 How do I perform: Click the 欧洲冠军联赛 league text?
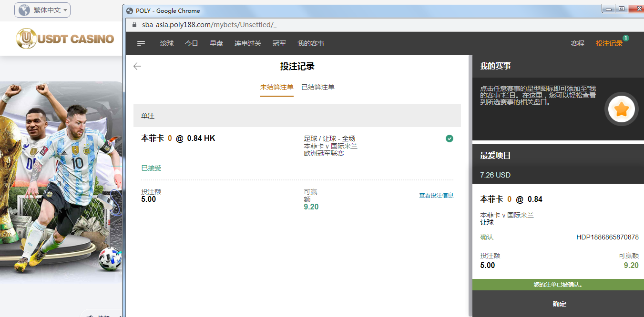[x=324, y=153]
